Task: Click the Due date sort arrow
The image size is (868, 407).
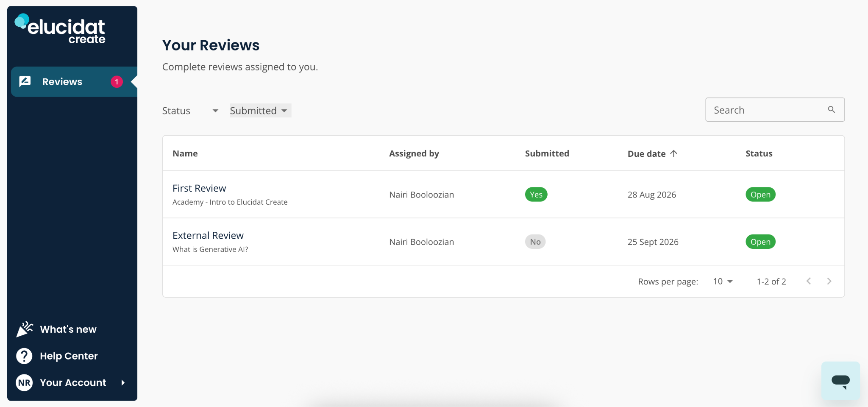Action: [674, 153]
